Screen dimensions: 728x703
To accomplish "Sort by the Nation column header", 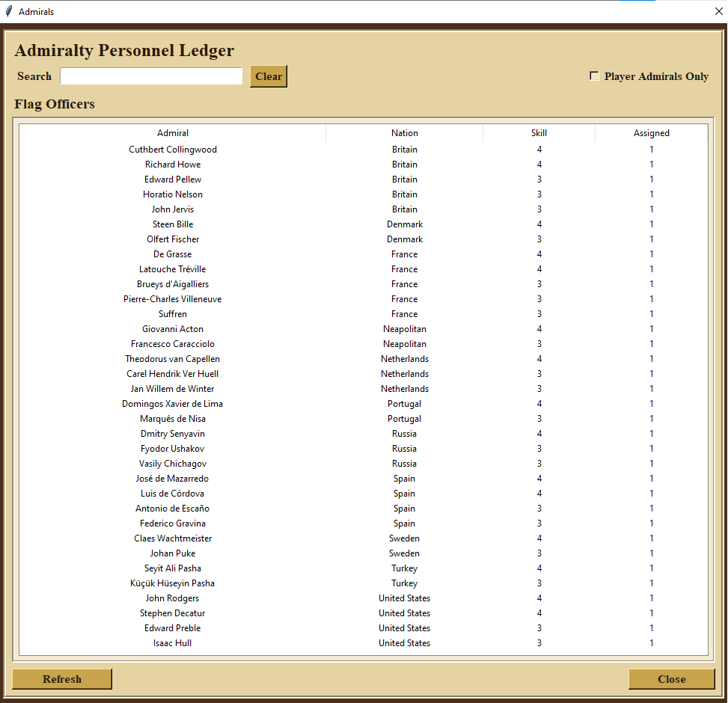I will click(x=404, y=133).
